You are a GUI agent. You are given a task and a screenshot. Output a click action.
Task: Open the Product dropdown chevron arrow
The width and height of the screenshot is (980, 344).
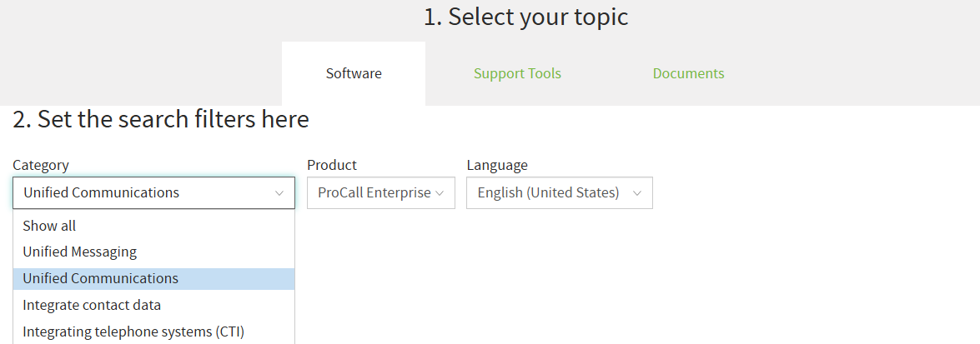point(440,193)
